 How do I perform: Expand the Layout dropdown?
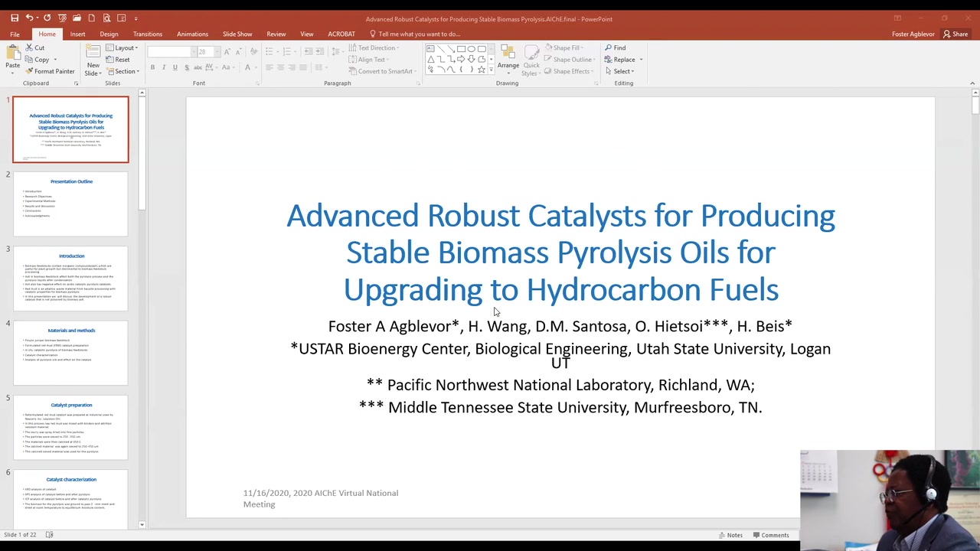pos(122,47)
